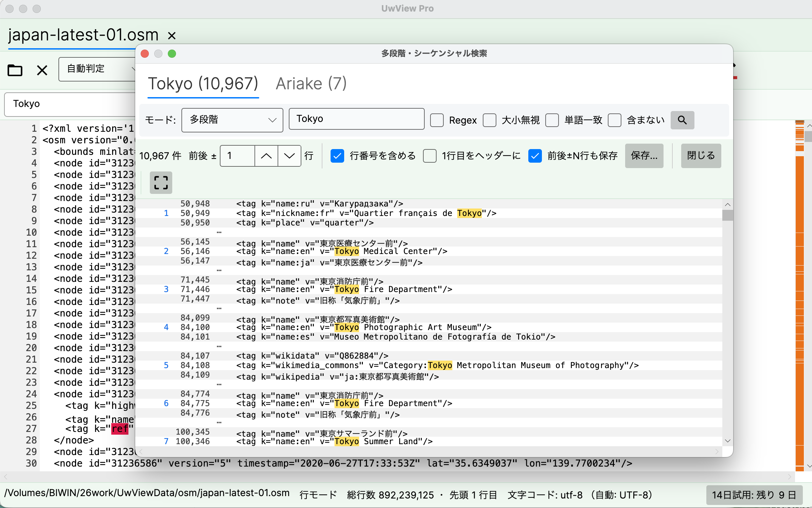The height and width of the screenshot is (508, 812).
Task: Run search with magnifier button
Action: pyautogui.click(x=682, y=120)
